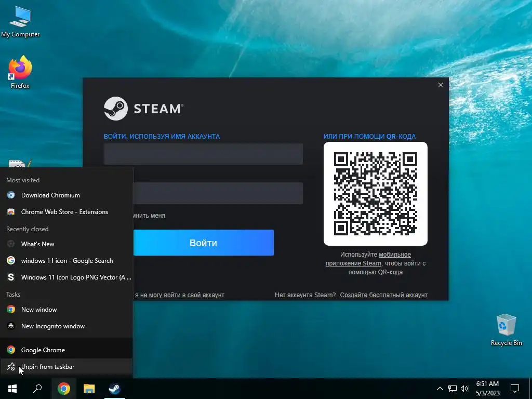Select Unpin from taskbar

click(x=66, y=366)
